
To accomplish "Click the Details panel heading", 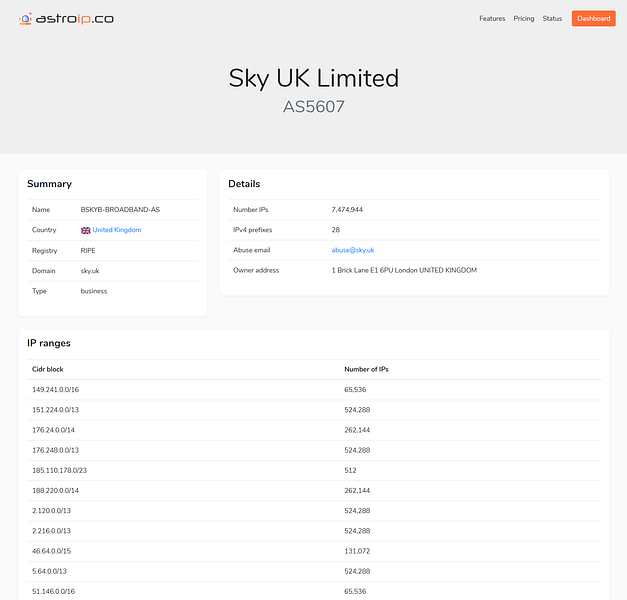I will [244, 184].
